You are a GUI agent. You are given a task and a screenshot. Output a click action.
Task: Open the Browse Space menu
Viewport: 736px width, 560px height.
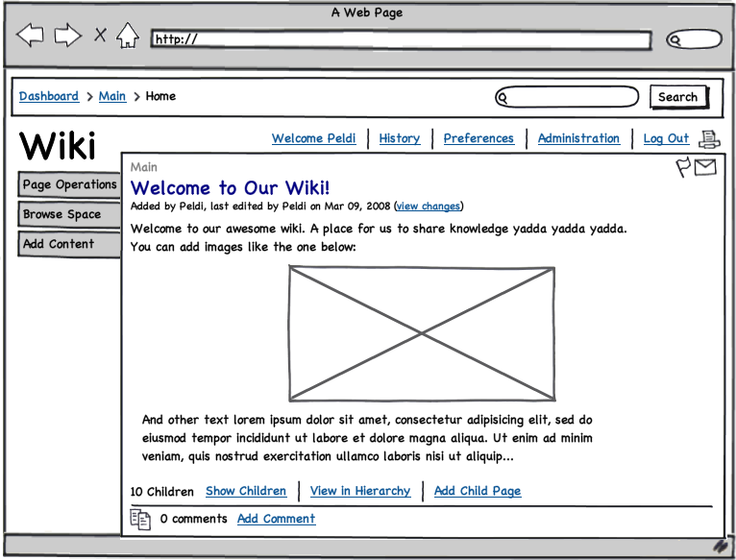[x=69, y=214]
